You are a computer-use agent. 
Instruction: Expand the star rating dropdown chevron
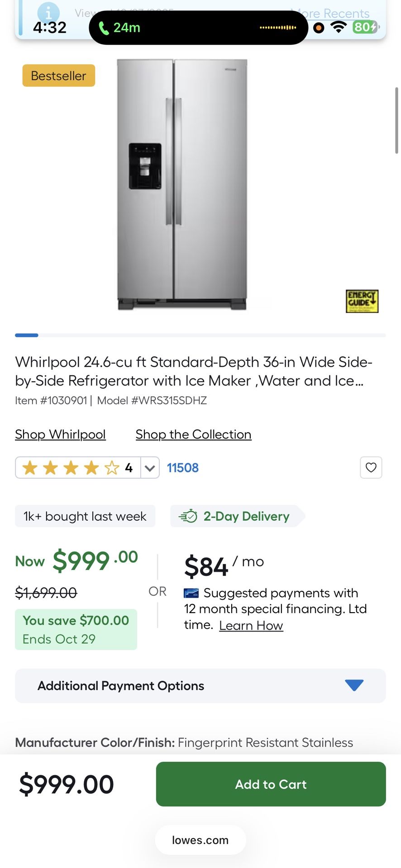pos(150,468)
